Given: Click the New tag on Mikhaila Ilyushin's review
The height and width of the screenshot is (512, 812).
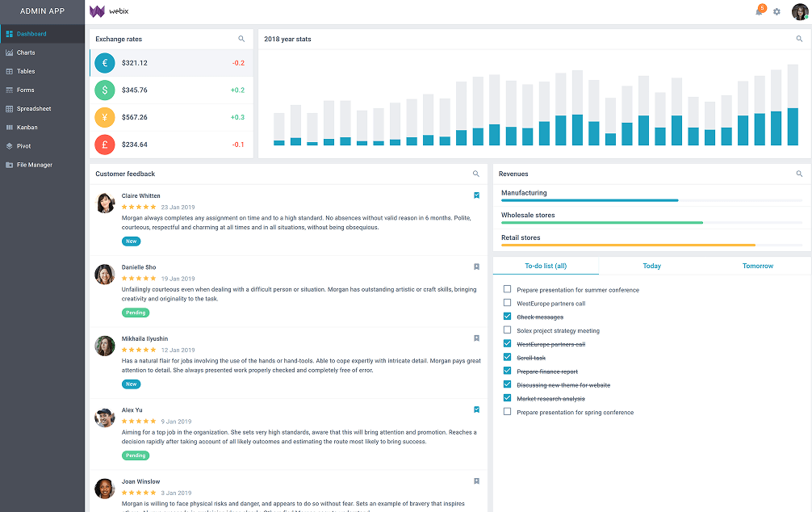Looking at the screenshot, I should pos(131,384).
